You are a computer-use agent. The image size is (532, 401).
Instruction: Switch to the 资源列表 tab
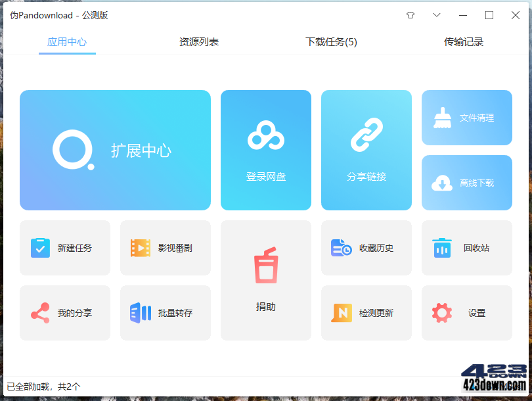pyautogui.click(x=198, y=41)
